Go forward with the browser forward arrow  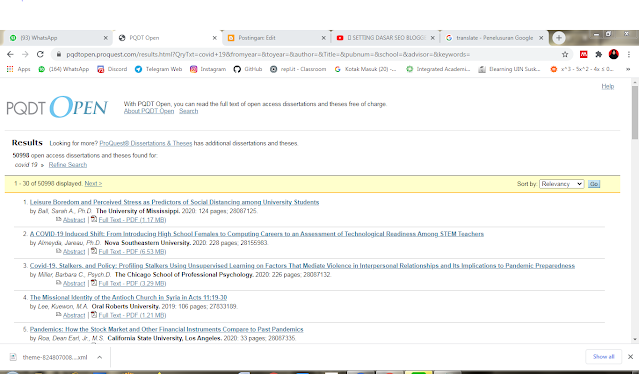(x=25, y=54)
